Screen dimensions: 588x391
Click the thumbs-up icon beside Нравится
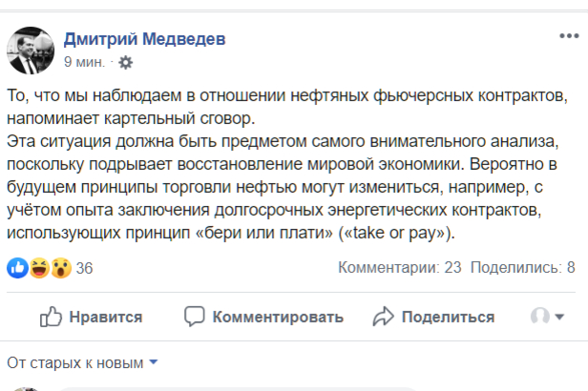click(51, 317)
